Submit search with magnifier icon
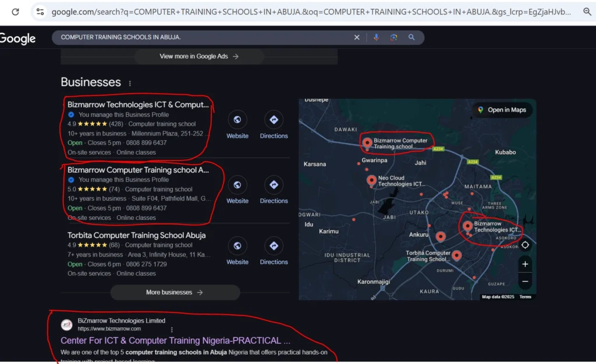The image size is (596, 364). [411, 37]
